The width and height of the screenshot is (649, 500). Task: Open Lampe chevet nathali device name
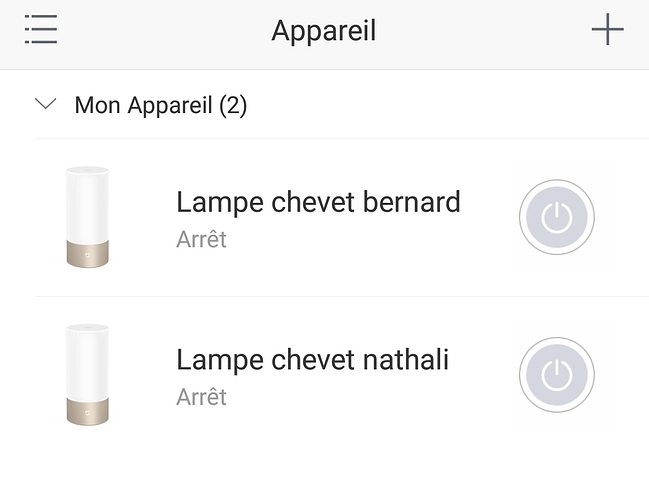[312, 359]
